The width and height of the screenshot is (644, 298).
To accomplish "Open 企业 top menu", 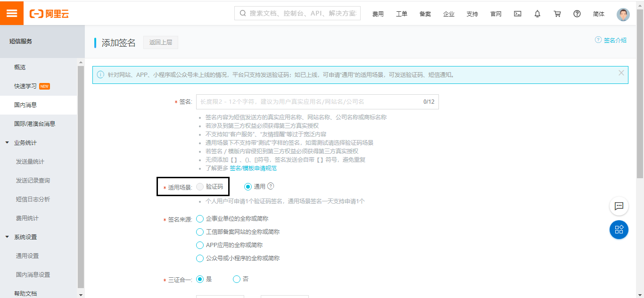I will [x=449, y=14].
